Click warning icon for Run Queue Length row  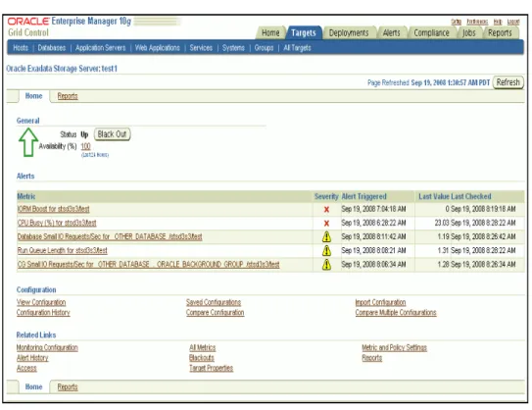tap(326, 251)
